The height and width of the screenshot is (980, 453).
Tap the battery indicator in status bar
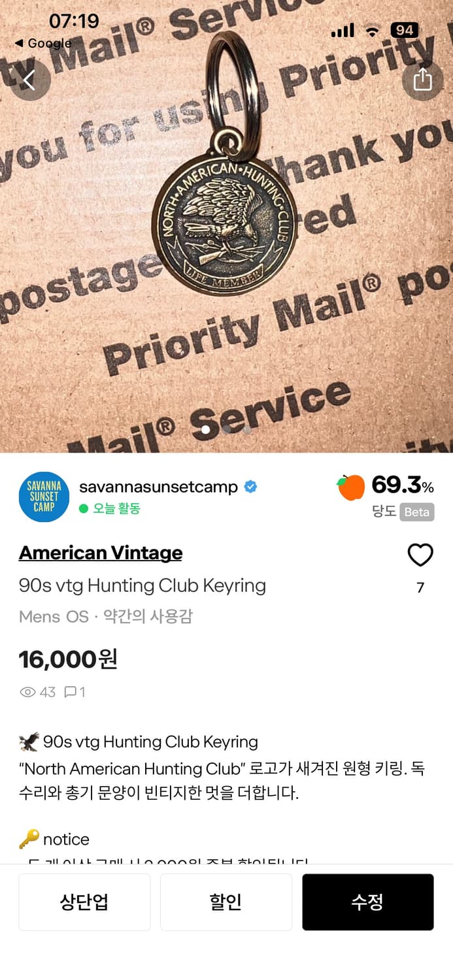[404, 30]
